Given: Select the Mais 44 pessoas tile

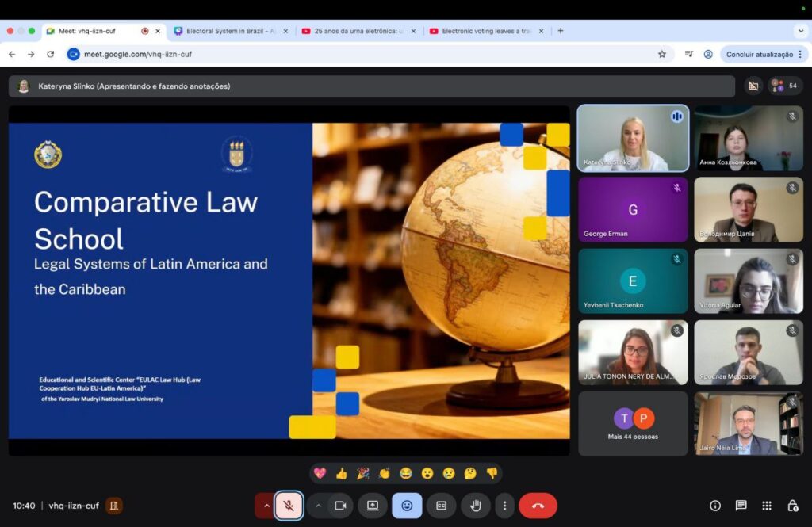Looking at the screenshot, I should point(633,423).
